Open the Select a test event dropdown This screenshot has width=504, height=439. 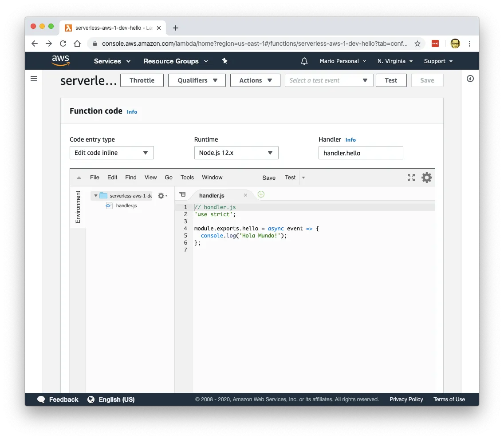(329, 80)
